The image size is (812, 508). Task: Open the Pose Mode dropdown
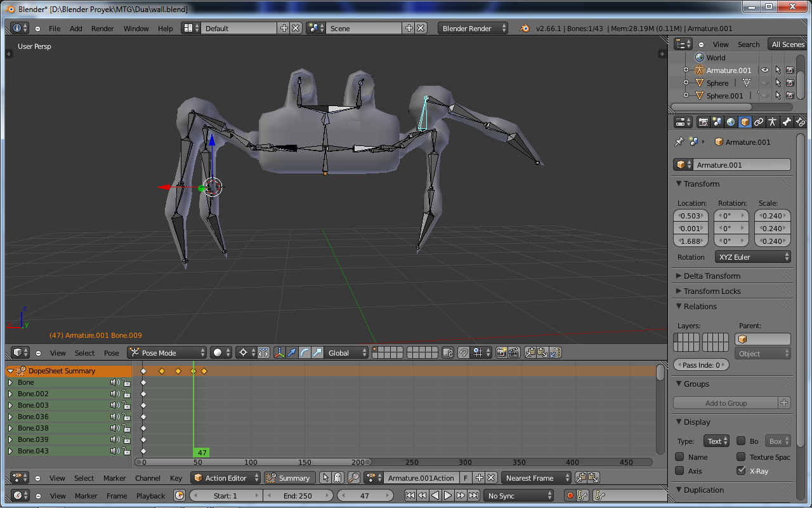click(x=167, y=352)
